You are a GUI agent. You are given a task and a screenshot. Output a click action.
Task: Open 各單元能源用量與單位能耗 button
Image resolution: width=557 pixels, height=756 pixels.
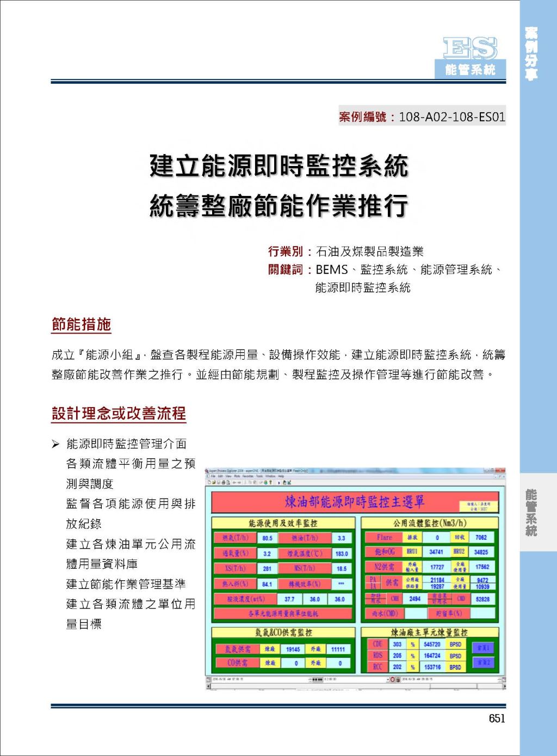click(x=283, y=613)
